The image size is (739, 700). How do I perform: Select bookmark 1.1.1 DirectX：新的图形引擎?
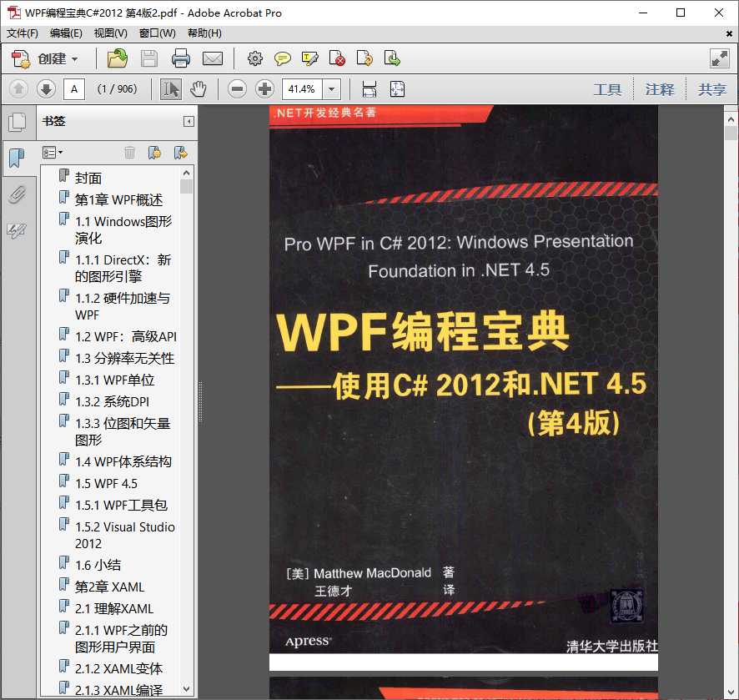[x=123, y=268]
